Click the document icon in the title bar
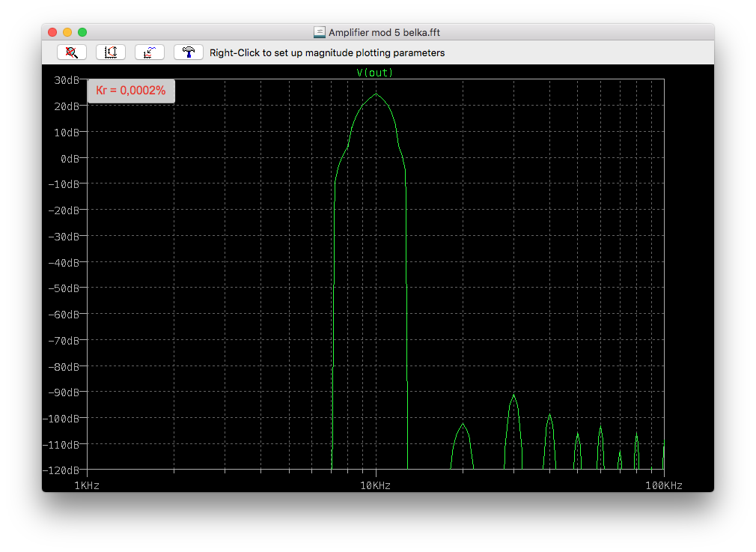 (319, 32)
